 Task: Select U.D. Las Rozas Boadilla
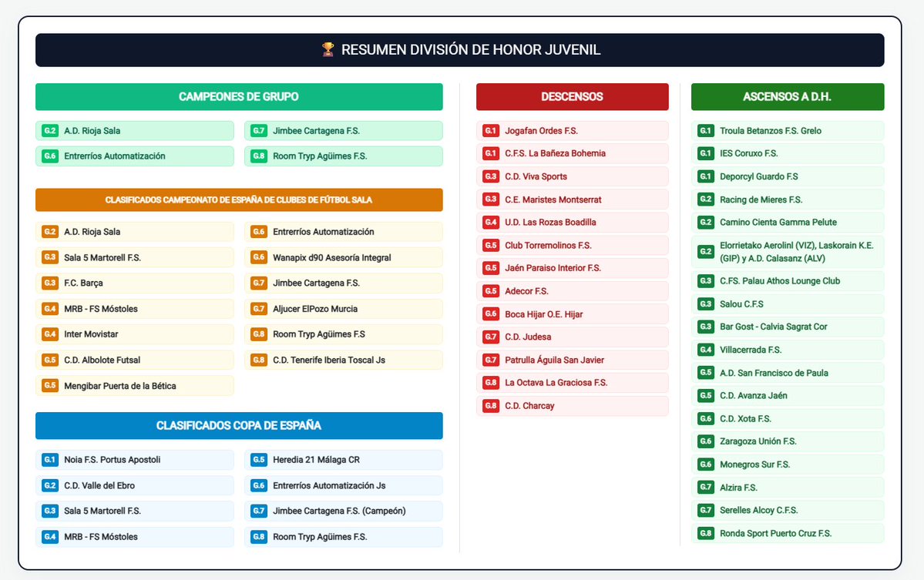pos(572,222)
